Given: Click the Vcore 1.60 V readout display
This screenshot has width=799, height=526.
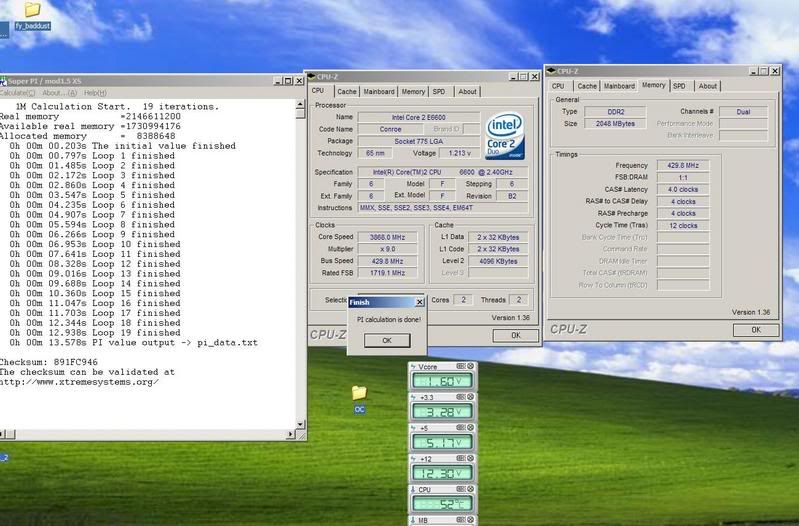Looking at the screenshot, I should pos(442,381).
